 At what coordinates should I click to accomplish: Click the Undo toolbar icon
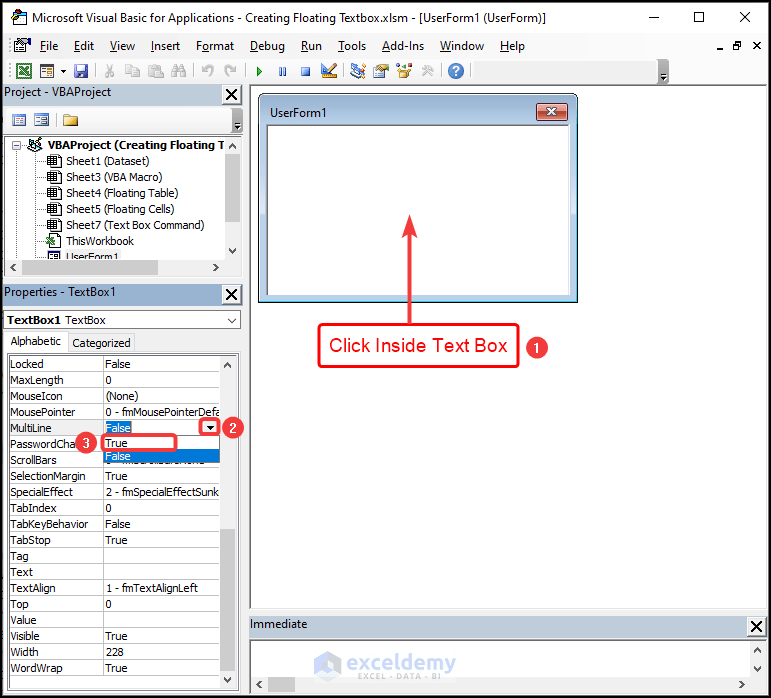coord(208,71)
